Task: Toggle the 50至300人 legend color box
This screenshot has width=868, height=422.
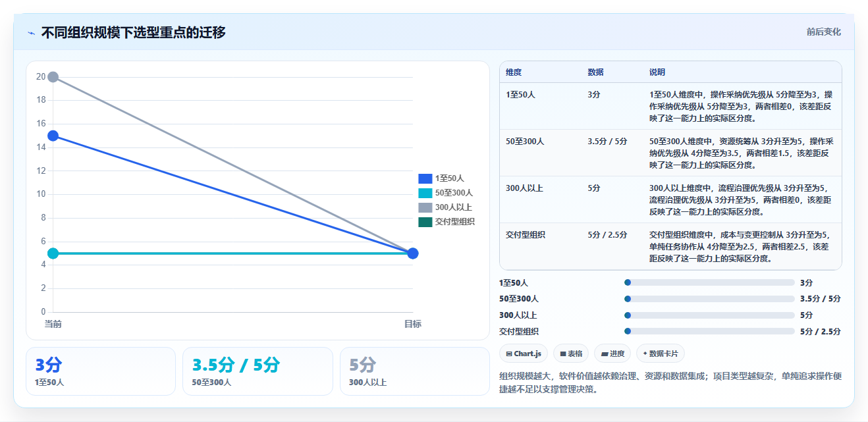Action: point(425,193)
